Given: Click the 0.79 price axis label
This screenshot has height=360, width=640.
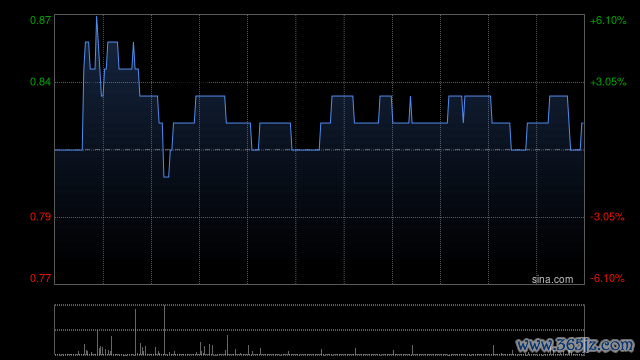Looking at the screenshot, I should [x=40, y=217].
